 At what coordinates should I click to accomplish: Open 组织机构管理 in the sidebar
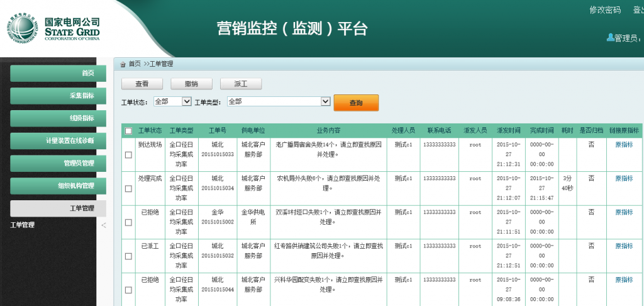click(58, 186)
